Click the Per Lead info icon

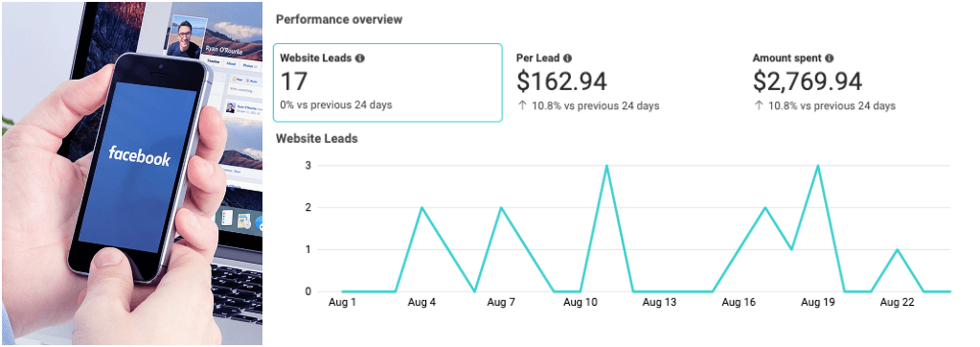tap(567, 58)
